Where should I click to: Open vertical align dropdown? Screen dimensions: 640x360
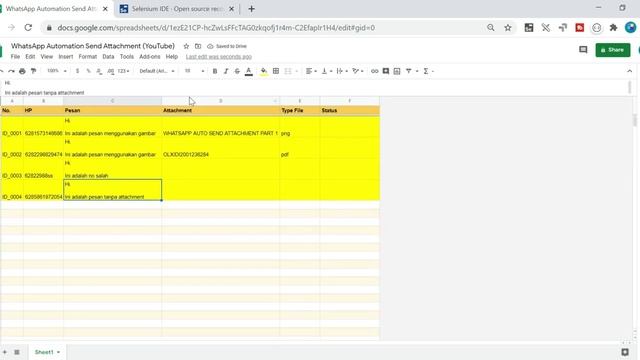pos(327,71)
